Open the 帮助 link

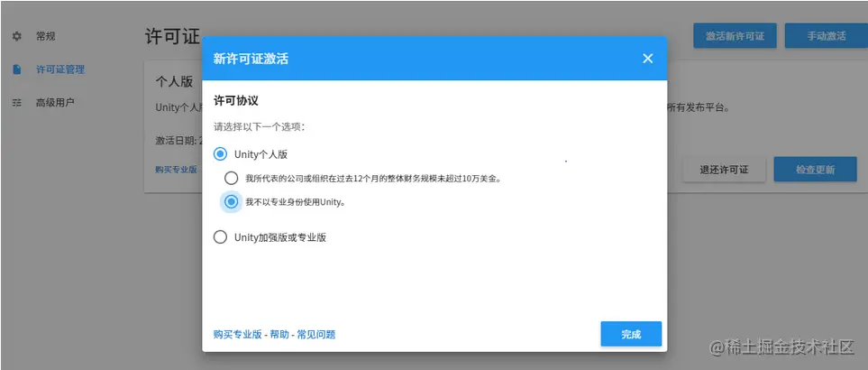[279, 335]
